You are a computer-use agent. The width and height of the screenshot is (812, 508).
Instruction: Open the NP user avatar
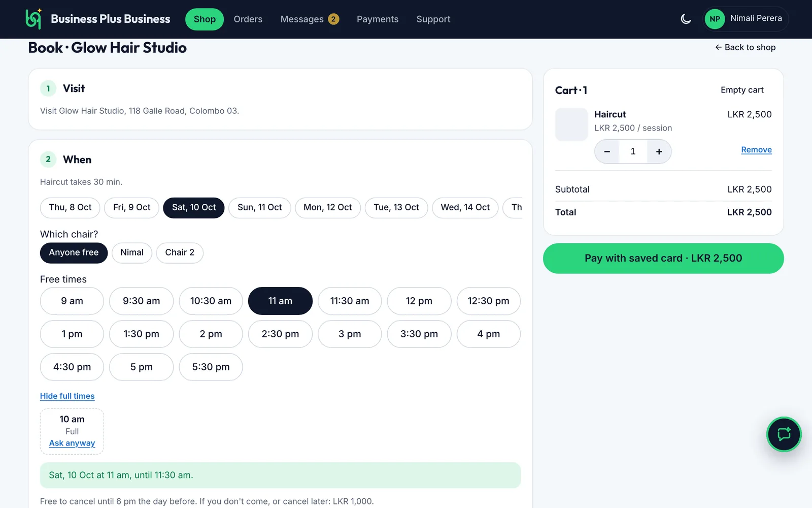click(715, 19)
